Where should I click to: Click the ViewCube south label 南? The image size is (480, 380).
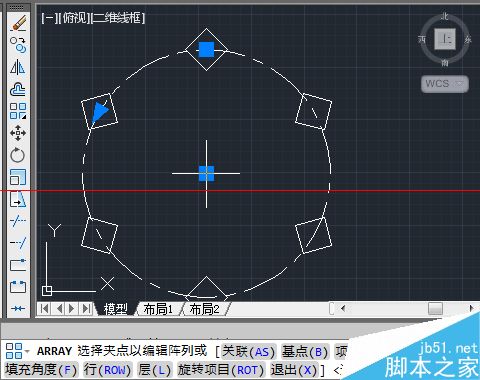445,62
